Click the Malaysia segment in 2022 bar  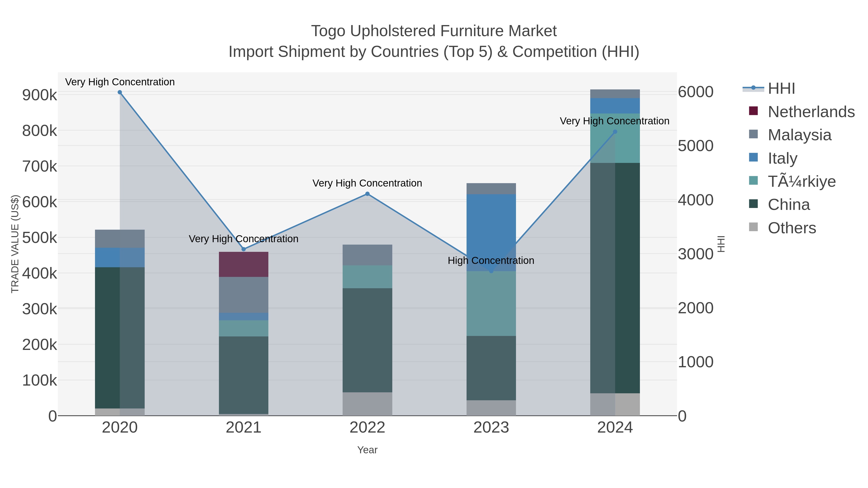pos(367,255)
